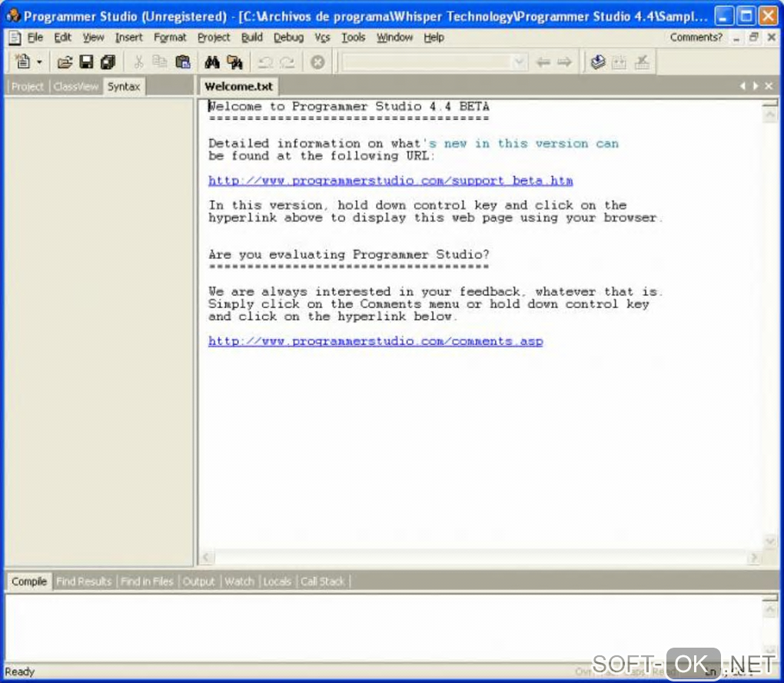This screenshot has width=784, height=683.
Task: Click the Ready status bar text
Action: (19, 671)
